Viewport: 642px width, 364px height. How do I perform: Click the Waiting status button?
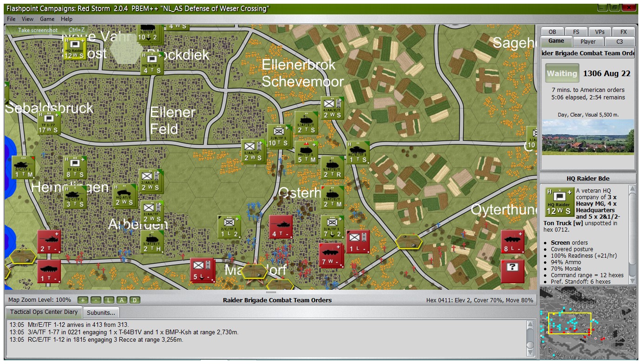tap(562, 73)
